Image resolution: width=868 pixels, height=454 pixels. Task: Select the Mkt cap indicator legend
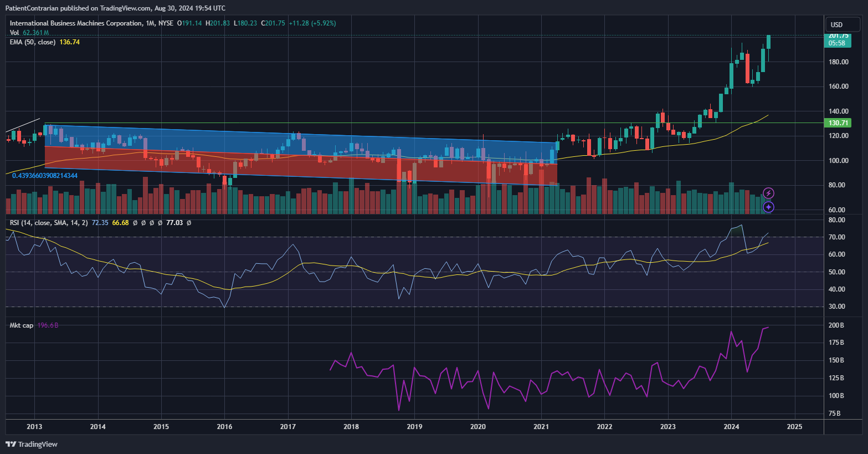(22, 325)
